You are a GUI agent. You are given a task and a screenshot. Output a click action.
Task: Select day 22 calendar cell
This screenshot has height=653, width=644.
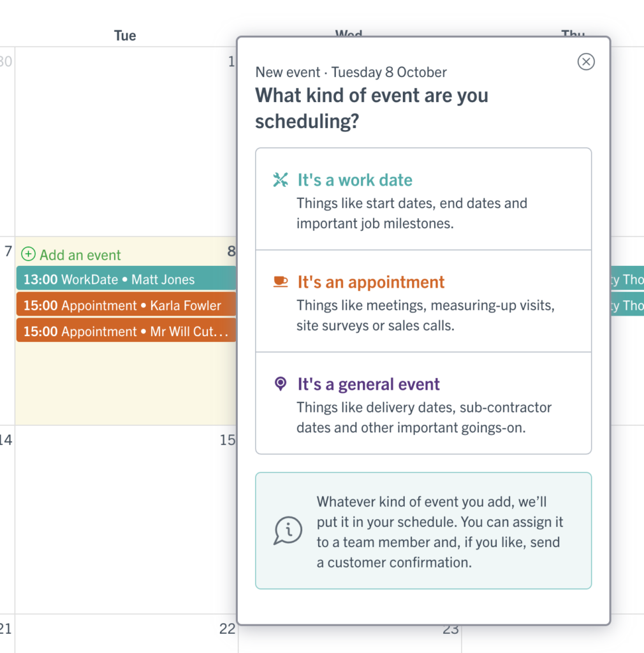pos(126,633)
